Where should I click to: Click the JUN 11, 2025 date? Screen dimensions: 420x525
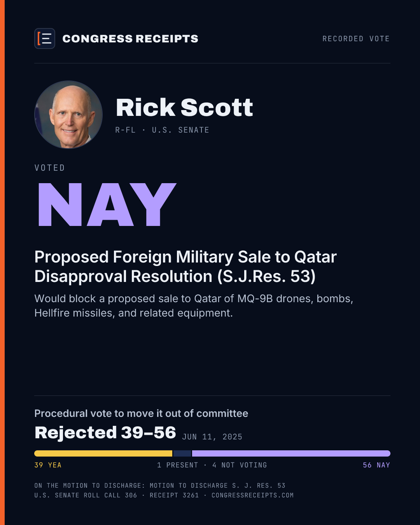[212, 437]
